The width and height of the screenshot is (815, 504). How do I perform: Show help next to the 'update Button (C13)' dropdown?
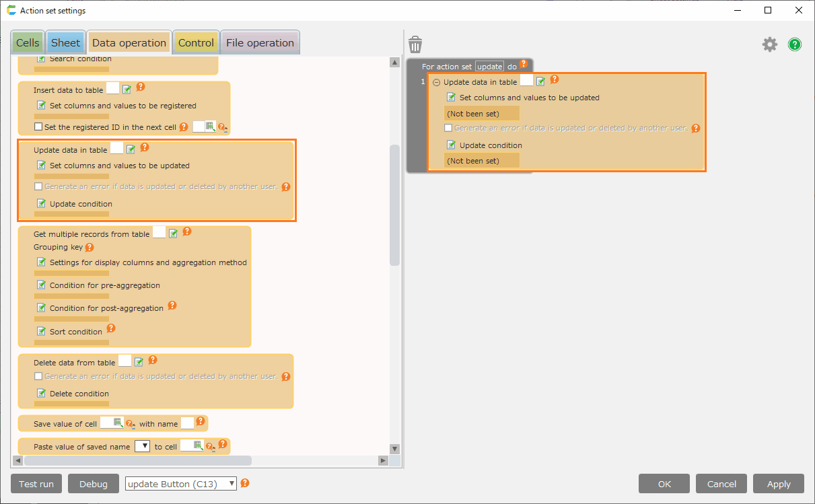(245, 482)
